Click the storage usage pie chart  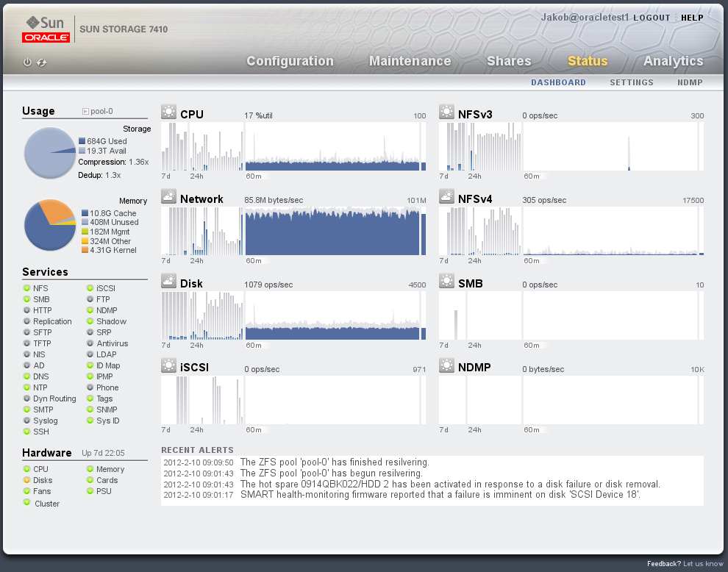[x=50, y=153]
